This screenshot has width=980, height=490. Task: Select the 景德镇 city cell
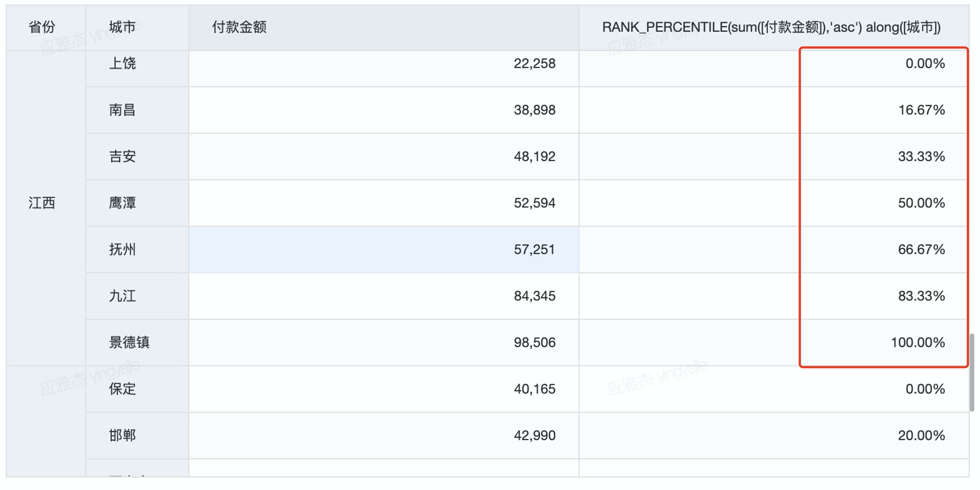137,343
